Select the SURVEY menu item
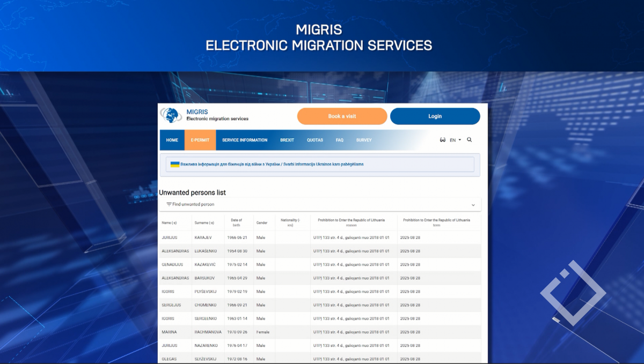Screen dimensions: 644x364 [x=364, y=140]
